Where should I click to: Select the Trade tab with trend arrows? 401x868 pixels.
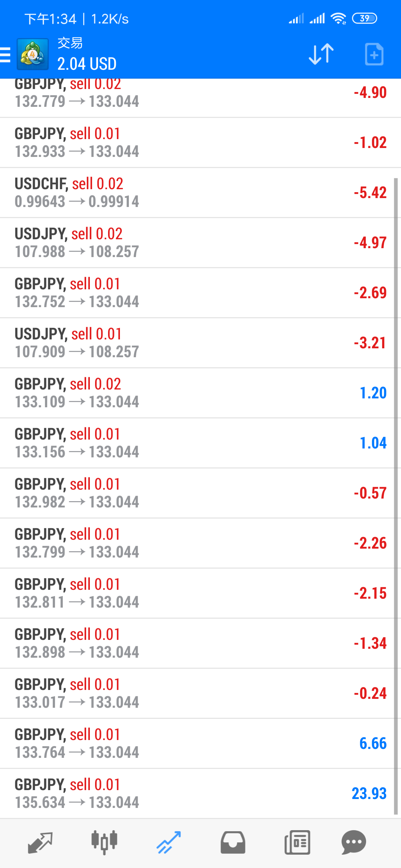pyautogui.click(x=169, y=843)
